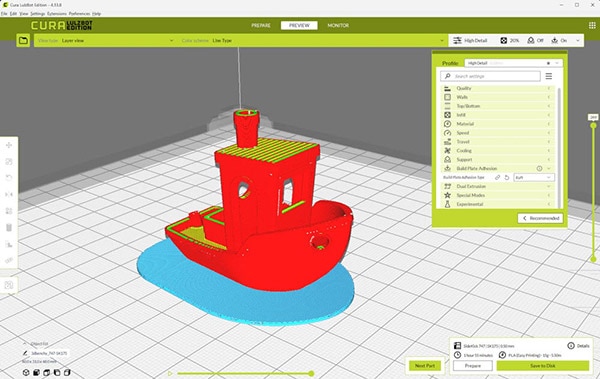Expand the Infill settings category
This screenshot has width=600, height=379.
coord(498,115)
